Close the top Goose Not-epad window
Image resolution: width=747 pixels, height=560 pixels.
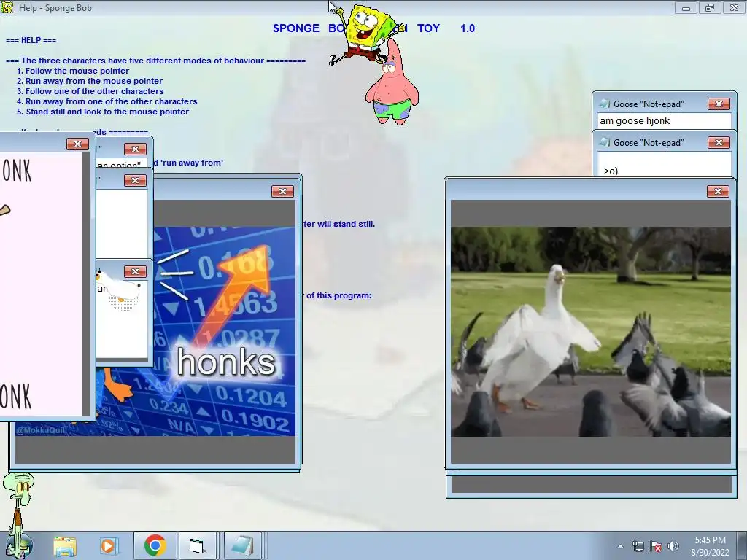719,104
